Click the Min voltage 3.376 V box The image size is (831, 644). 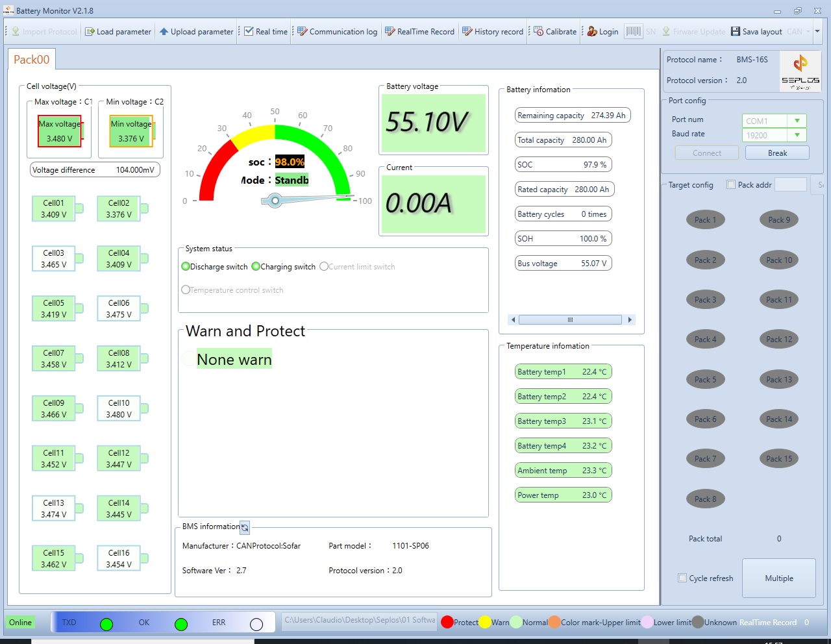pyautogui.click(x=131, y=131)
